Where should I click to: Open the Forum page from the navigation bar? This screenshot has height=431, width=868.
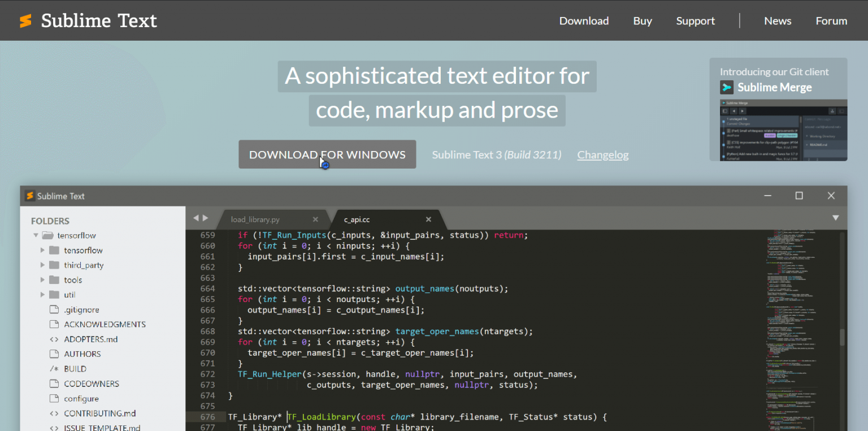coord(831,20)
